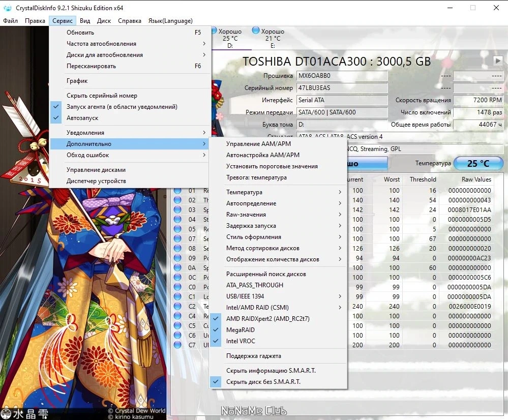Expand the 'Температура' submenu
Image resolution: width=508 pixels, height=420 pixels.
(x=278, y=192)
